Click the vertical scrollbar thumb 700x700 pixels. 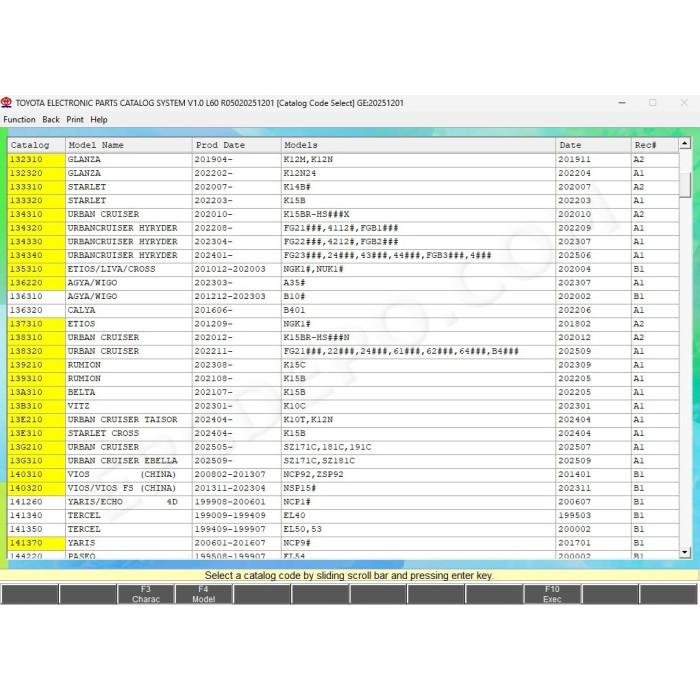pyautogui.click(x=684, y=184)
